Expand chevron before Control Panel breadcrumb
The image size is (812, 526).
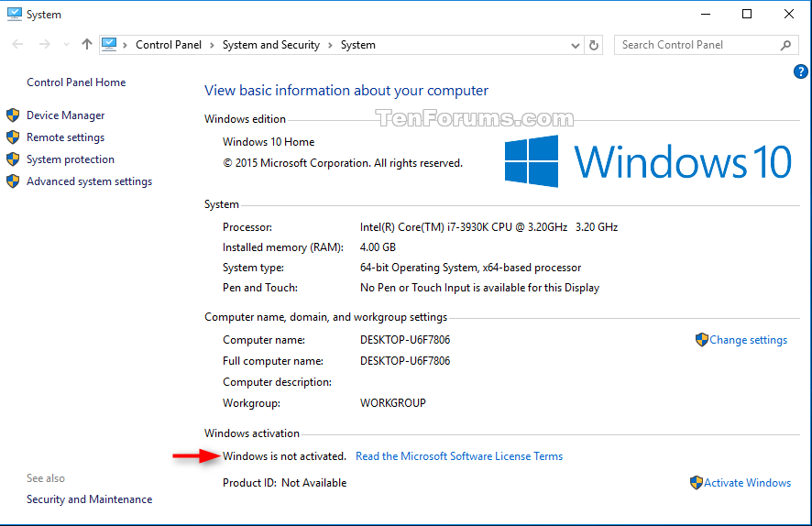click(x=125, y=46)
